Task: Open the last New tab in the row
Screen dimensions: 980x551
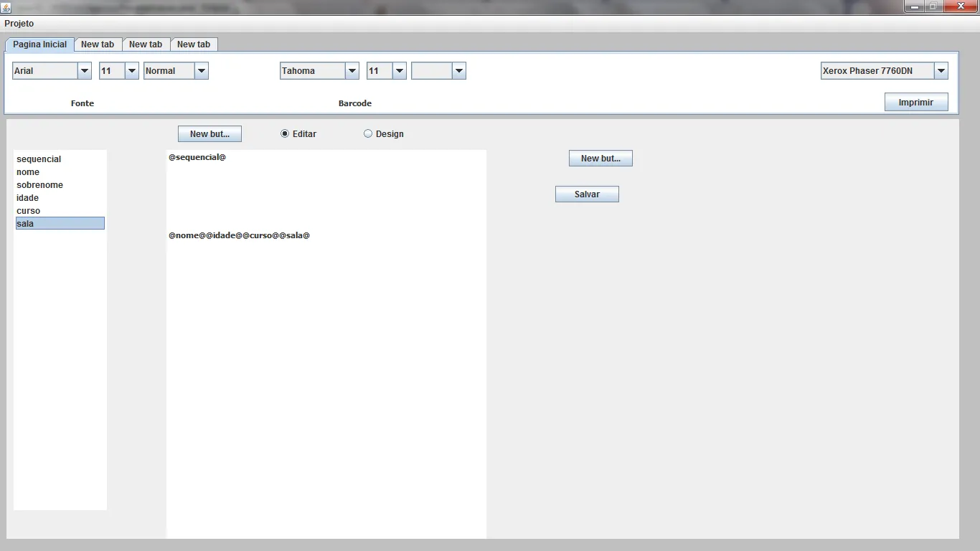Action: tap(194, 44)
